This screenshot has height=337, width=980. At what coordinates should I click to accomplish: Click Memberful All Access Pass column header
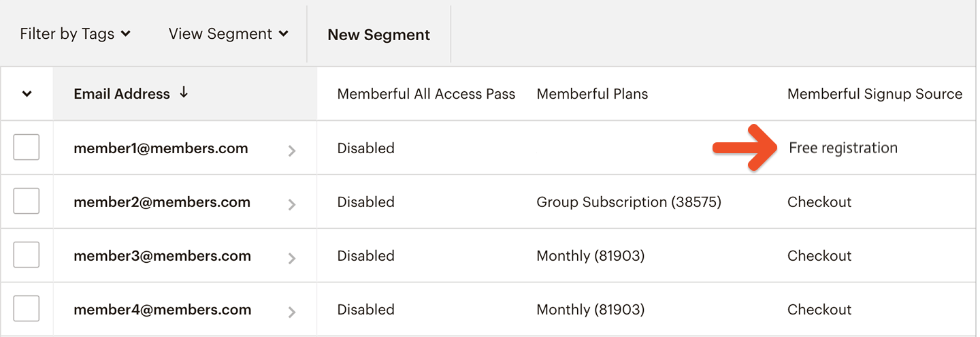426,94
